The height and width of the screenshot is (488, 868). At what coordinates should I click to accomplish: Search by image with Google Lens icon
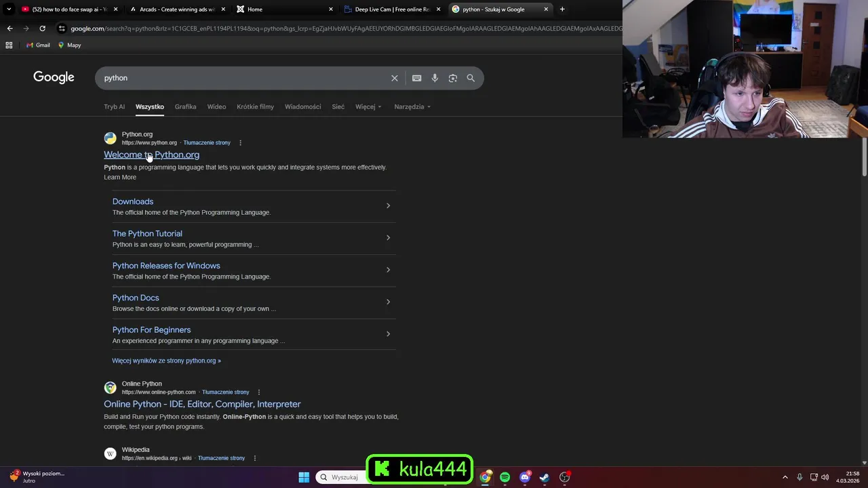pyautogui.click(x=453, y=78)
